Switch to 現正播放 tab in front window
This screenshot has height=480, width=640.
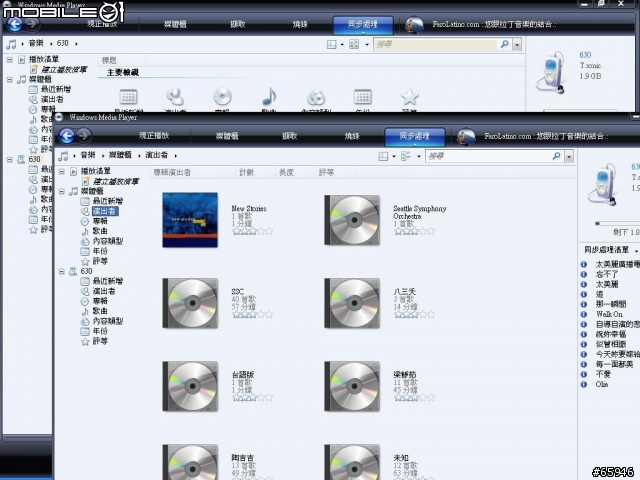click(154, 136)
